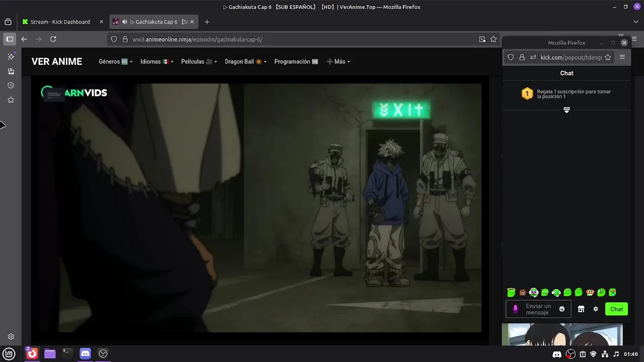Click 'Regala 1 suscripción' text
644x362 pixels.
(x=574, y=94)
